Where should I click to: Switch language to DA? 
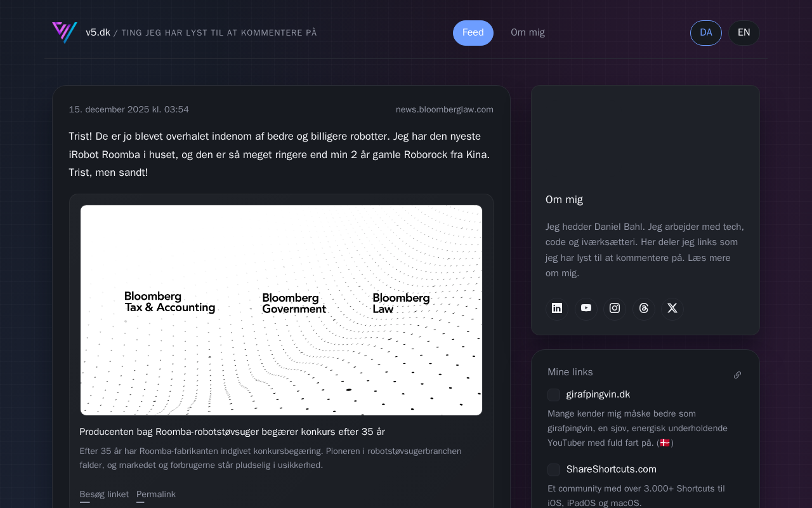[705, 33]
